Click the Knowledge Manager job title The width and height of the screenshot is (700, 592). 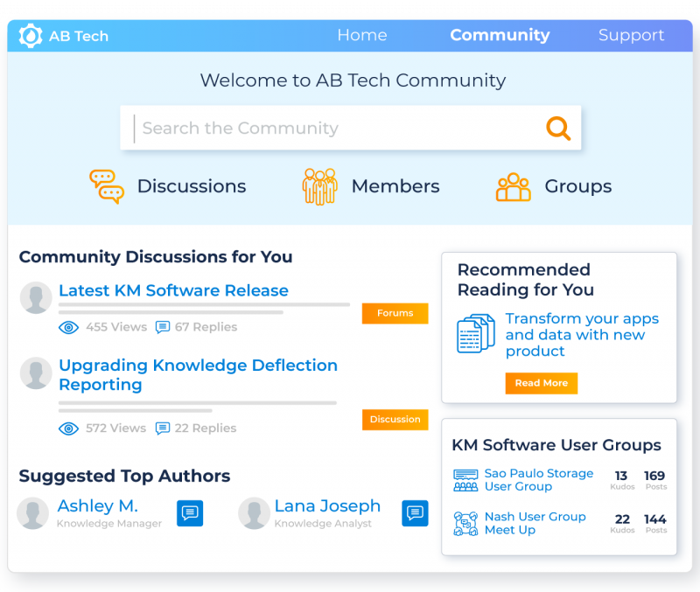coord(109,524)
